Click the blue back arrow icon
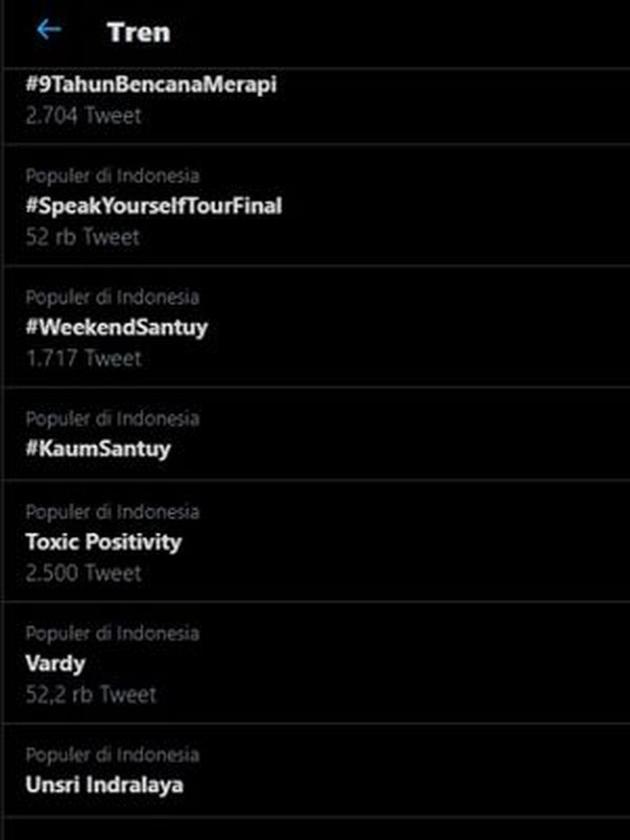This screenshot has width=630, height=840. click(x=49, y=30)
